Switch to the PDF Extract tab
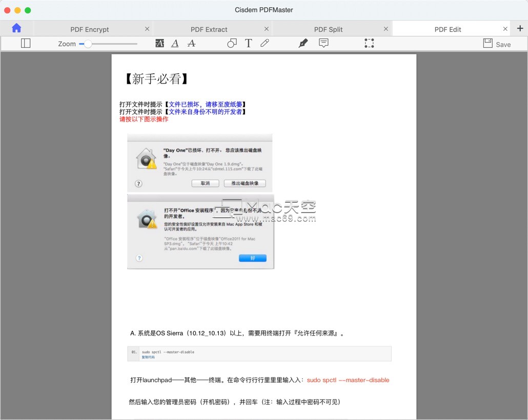Image resolution: width=528 pixels, height=420 pixels. 209,29
